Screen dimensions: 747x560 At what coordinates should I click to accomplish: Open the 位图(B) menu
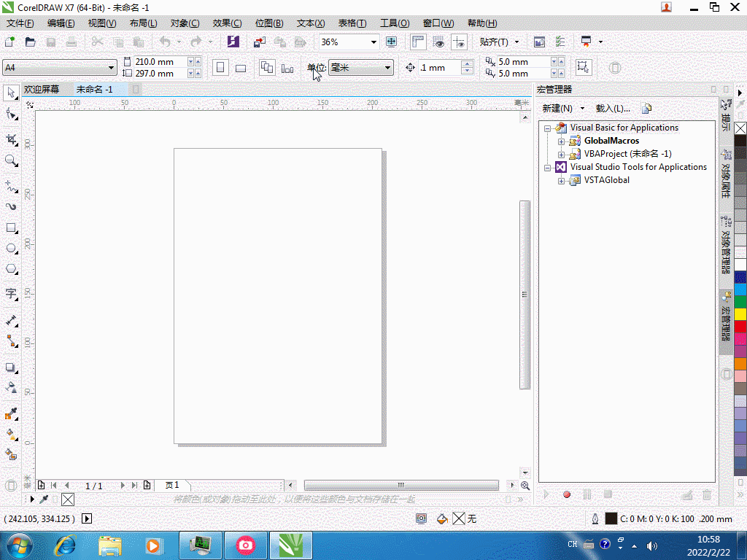click(x=268, y=23)
